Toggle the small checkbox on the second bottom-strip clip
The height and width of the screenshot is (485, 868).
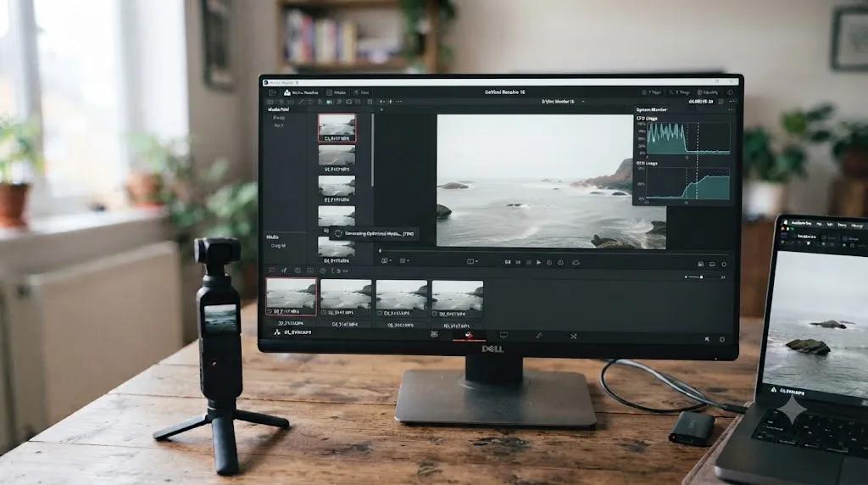pos(325,314)
